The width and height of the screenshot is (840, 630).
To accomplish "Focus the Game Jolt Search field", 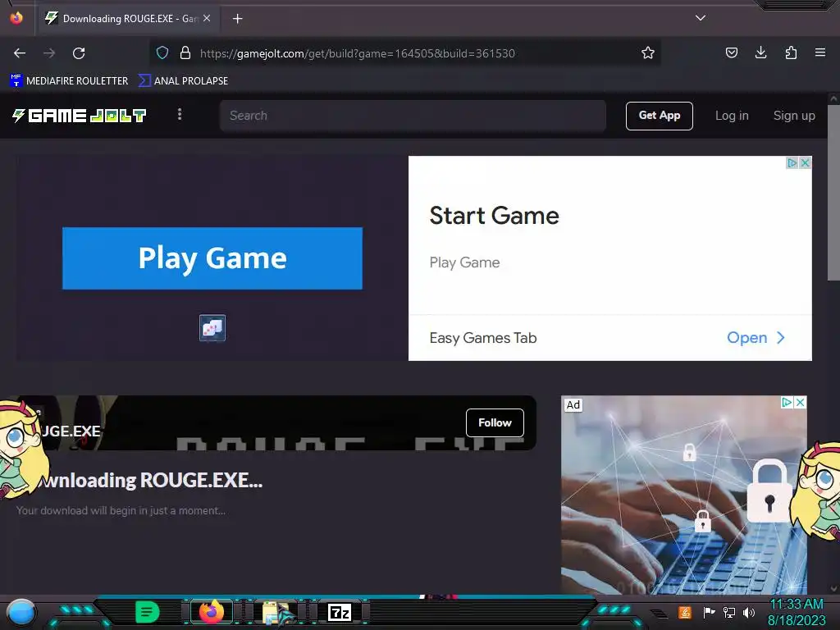I will pyautogui.click(x=413, y=115).
